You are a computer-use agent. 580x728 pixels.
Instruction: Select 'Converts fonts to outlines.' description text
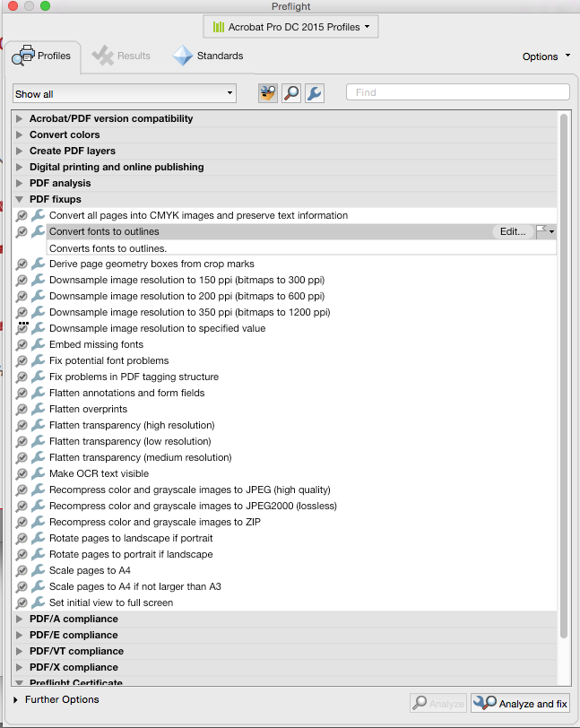pos(108,248)
